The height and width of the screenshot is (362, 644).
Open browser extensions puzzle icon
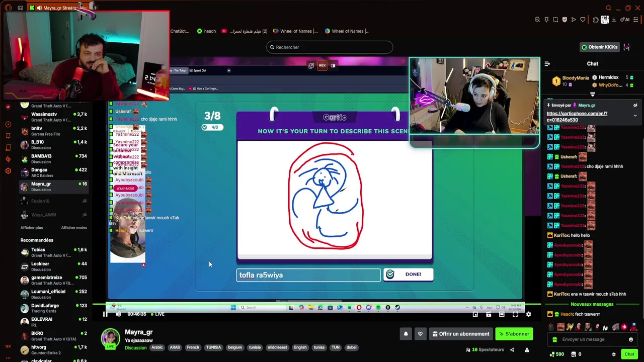click(x=596, y=20)
